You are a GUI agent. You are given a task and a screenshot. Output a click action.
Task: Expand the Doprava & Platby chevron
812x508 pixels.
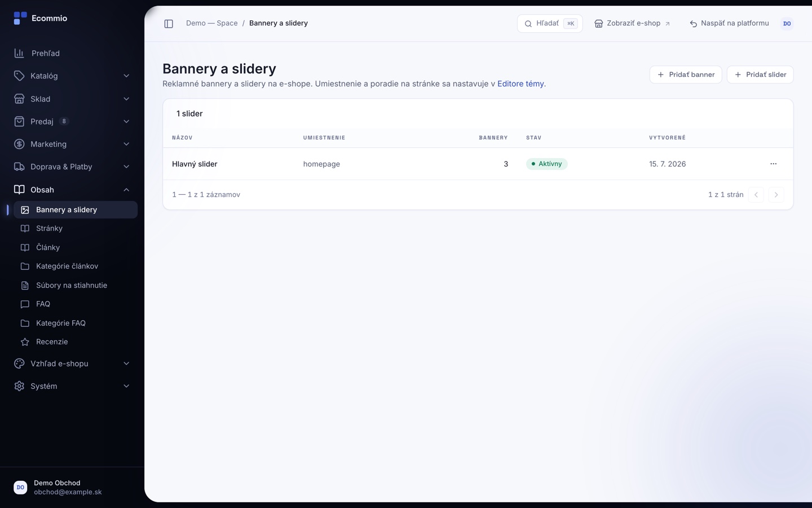coord(126,167)
